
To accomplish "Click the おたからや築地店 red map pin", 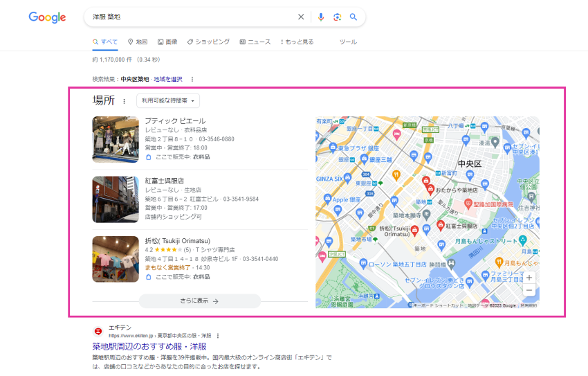I will click(x=430, y=190).
